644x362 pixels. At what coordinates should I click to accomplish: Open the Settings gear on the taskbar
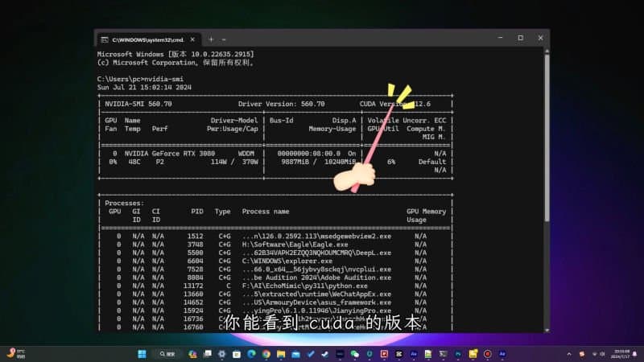pyautogui.click(x=222, y=354)
